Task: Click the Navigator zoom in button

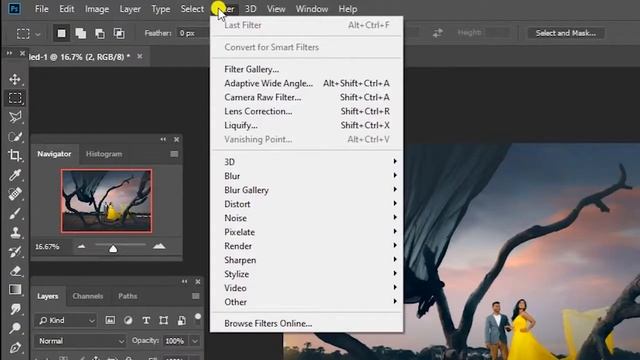Action: pyautogui.click(x=159, y=246)
